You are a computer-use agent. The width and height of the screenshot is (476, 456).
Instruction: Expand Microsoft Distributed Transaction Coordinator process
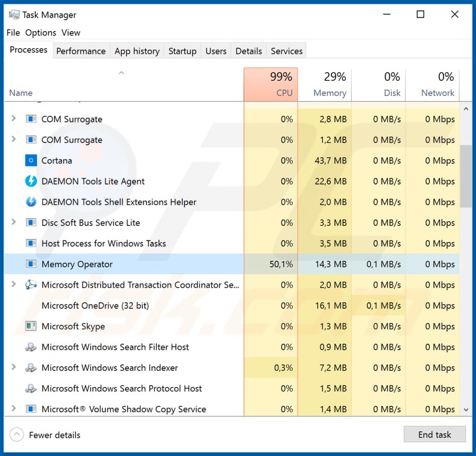(x=13, y=284)
